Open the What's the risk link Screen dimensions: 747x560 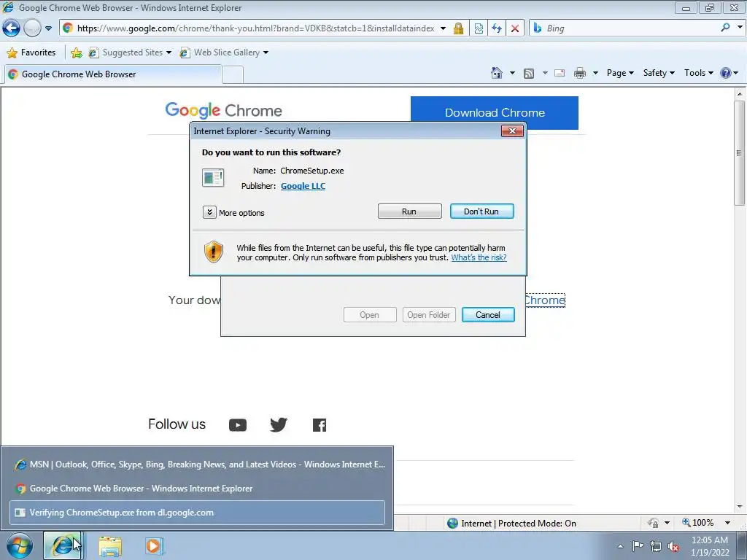[479, 257]
